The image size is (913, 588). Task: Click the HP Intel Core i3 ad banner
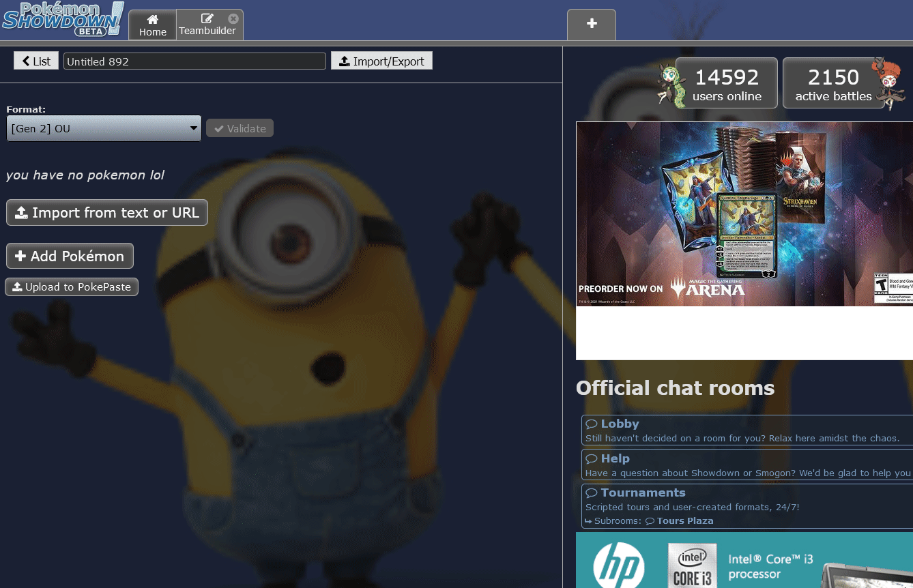744,560
